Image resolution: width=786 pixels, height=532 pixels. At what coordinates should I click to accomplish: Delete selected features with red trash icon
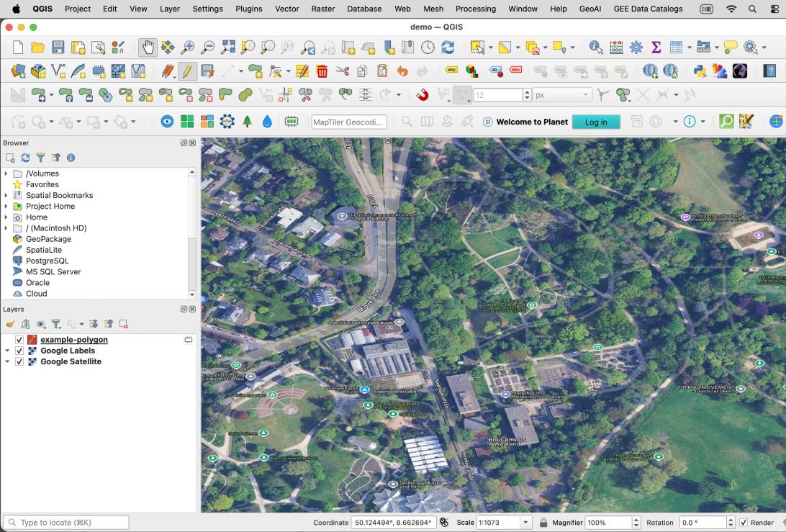click(x=322, y=71)
